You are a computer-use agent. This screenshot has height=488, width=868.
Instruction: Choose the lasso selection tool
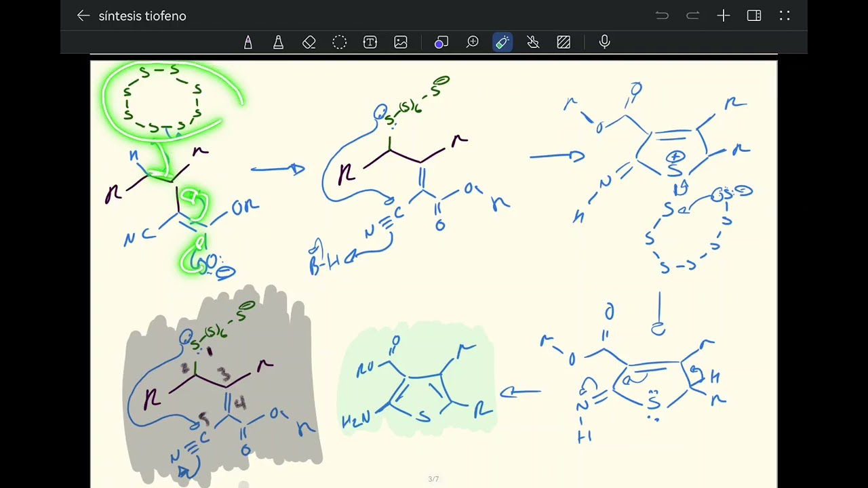pyautogui.click(x=340, y=42)
